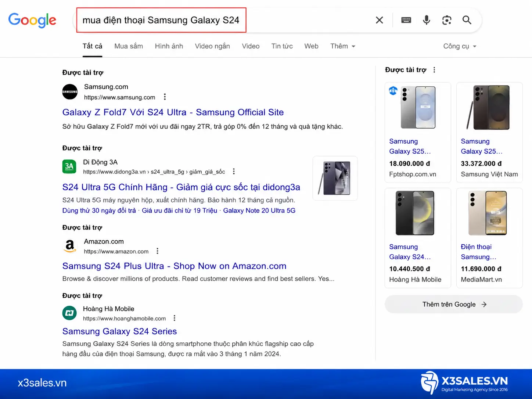Viewport: 532px width, 399px height.
Task: Open Samsung Galaxy S24 Series link
Action: click(119, 331)
